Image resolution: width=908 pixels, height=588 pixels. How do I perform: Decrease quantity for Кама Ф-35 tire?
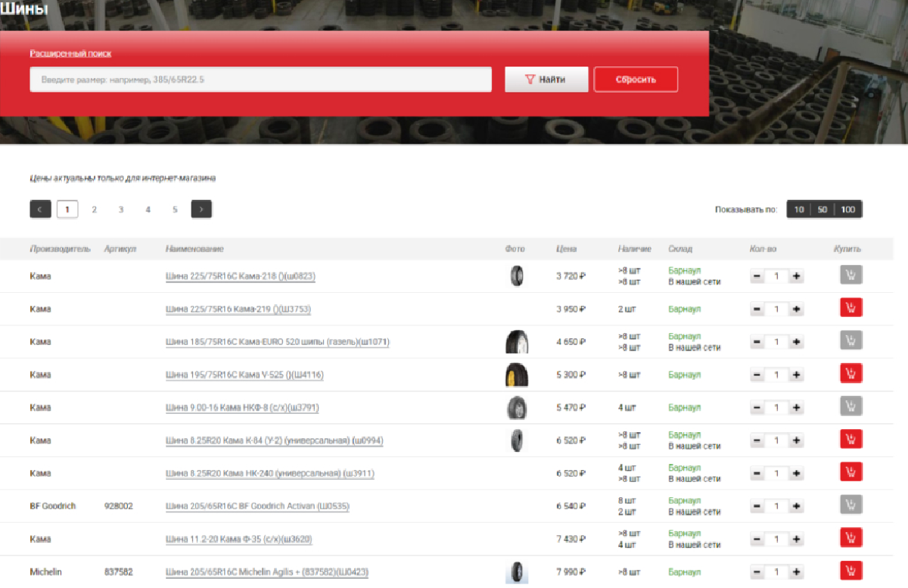tap(757, 539)
